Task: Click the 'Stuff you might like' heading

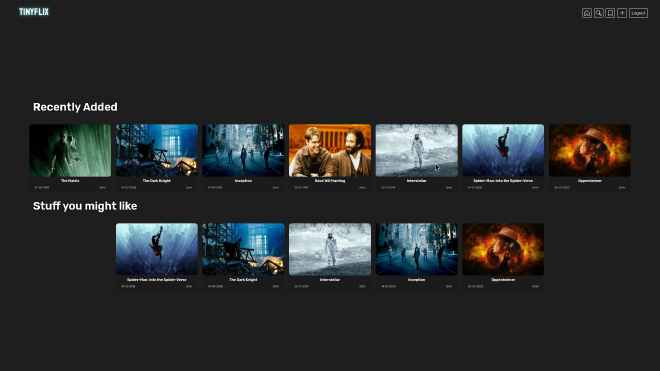Action: [x=85, y=206]
